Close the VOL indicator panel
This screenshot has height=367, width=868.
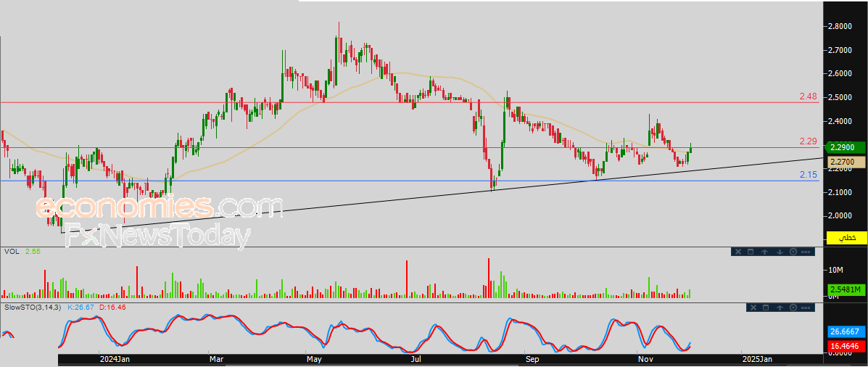738,252
